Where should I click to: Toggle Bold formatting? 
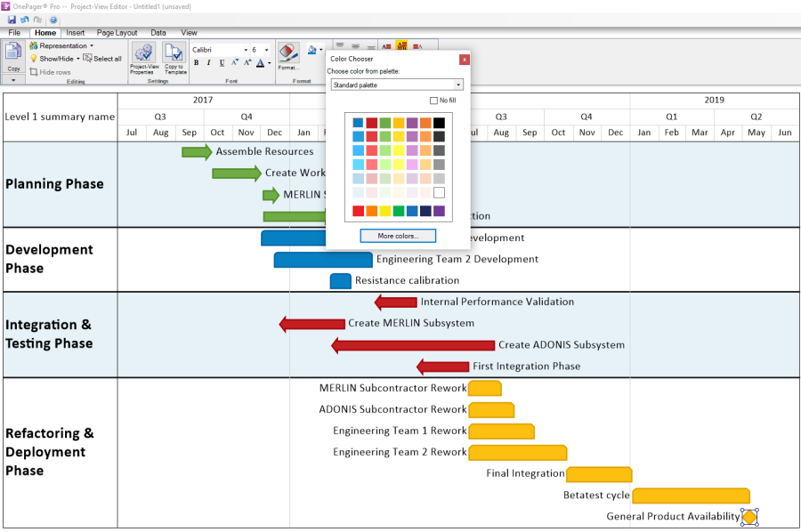pos(196,63)
